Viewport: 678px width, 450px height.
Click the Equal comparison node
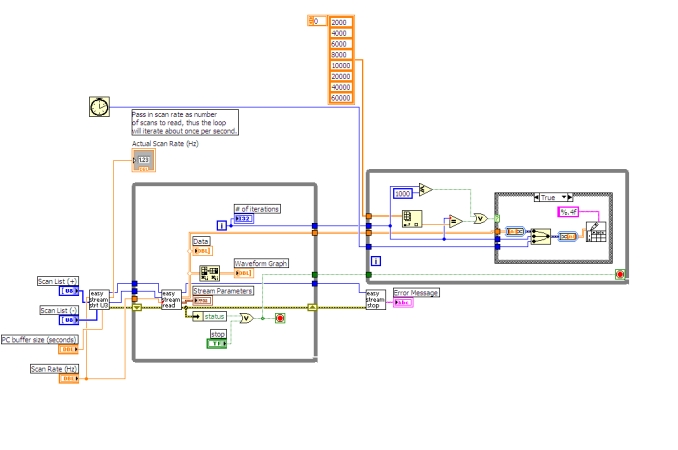[x=456, y=221]
